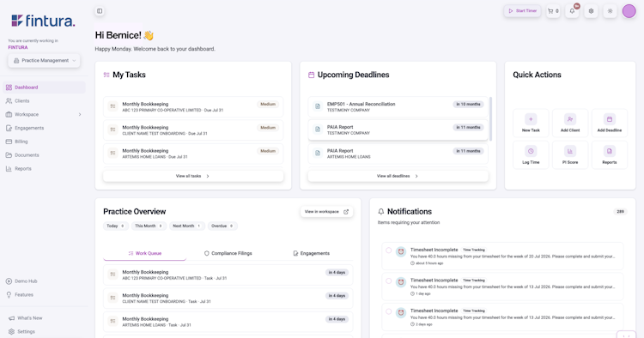Click the Log Time quick action
Screen dimensions: 644x338
(531, 154)
